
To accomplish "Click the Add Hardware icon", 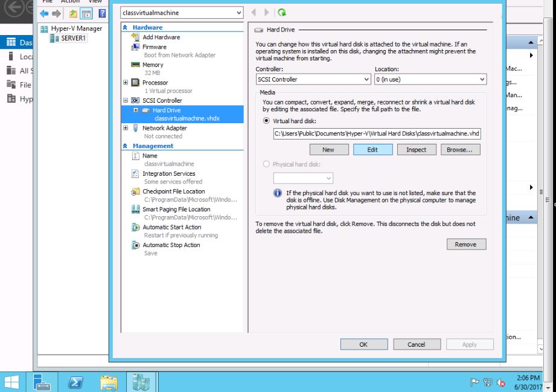I will (x=135, y=37).
